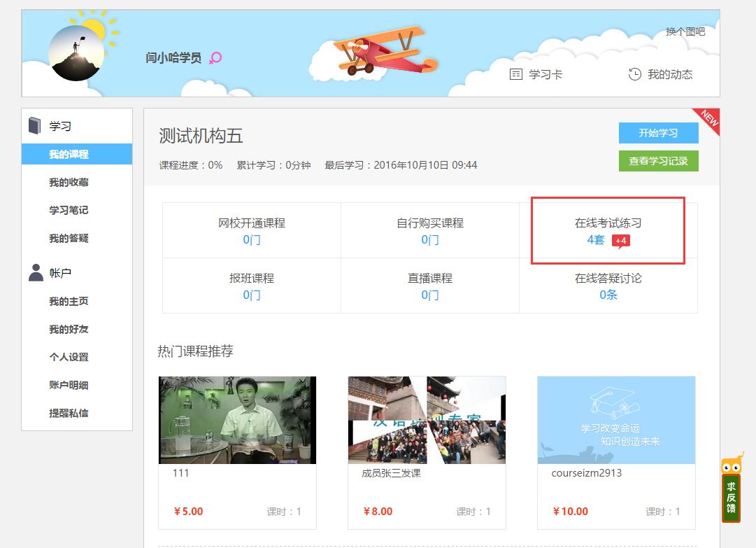
Task: Open the course 111 video thumbnail
Action: pyautogui.click(x=237, y=420)
